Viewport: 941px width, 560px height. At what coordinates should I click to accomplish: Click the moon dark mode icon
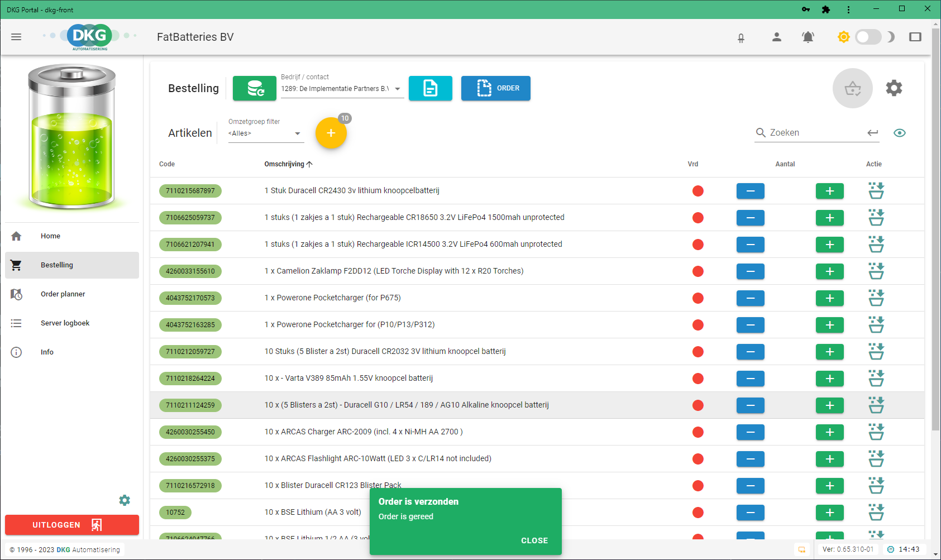[891, 37]
